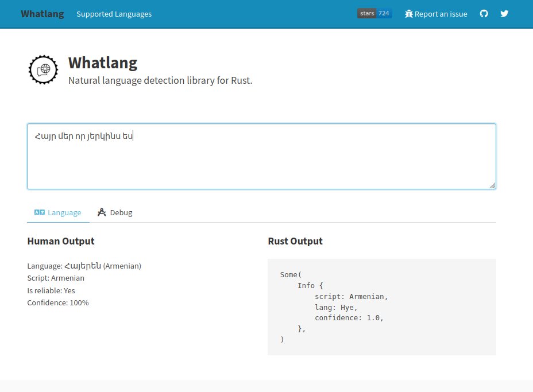This screenshot has width=533, height=392.
Task: Click 'lang: Hye,' in Rust output
Action: tap(336, 308)
